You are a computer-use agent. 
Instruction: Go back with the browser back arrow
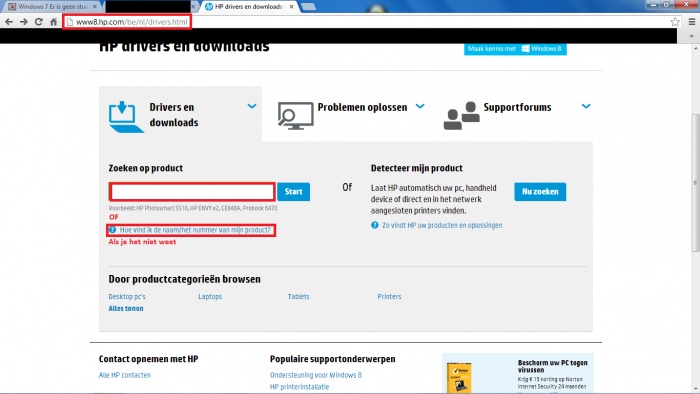pyautogui.click(x=9, y=21)
